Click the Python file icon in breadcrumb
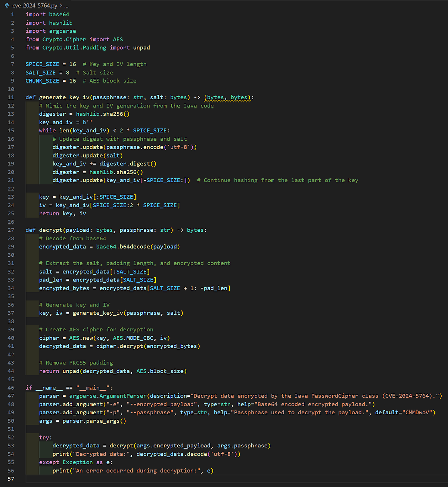Screen dimensions: 448x487 [7, 6]
